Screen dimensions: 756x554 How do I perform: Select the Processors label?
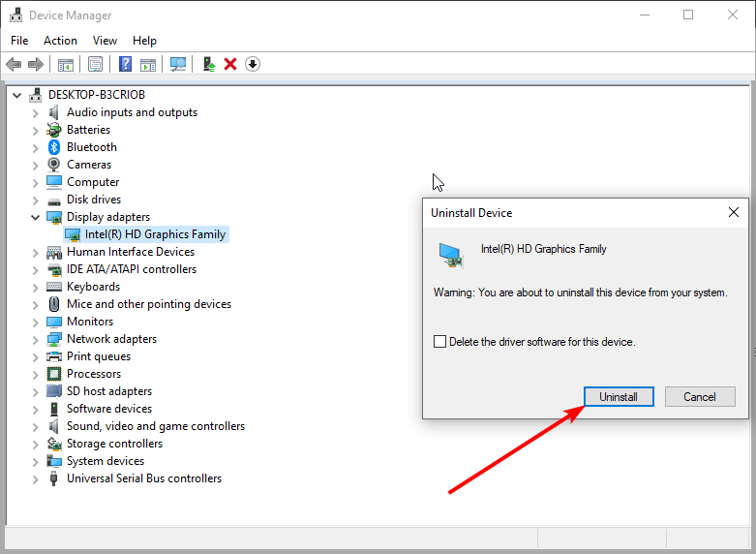(94, 374)
